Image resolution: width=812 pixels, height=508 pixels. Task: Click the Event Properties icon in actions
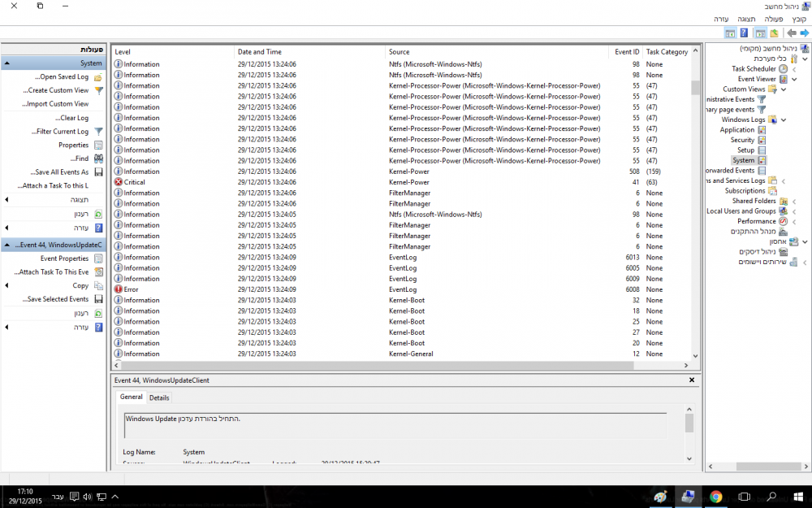(98, 258)
